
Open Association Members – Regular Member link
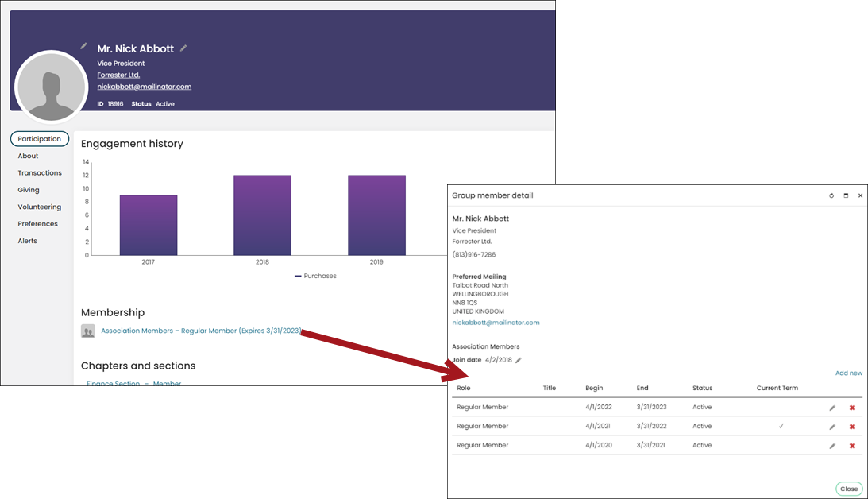point(201,331)
